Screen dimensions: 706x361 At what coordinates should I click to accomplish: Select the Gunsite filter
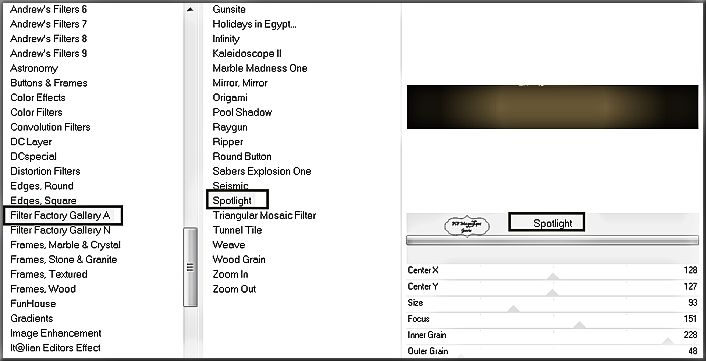tap(229, 9)
